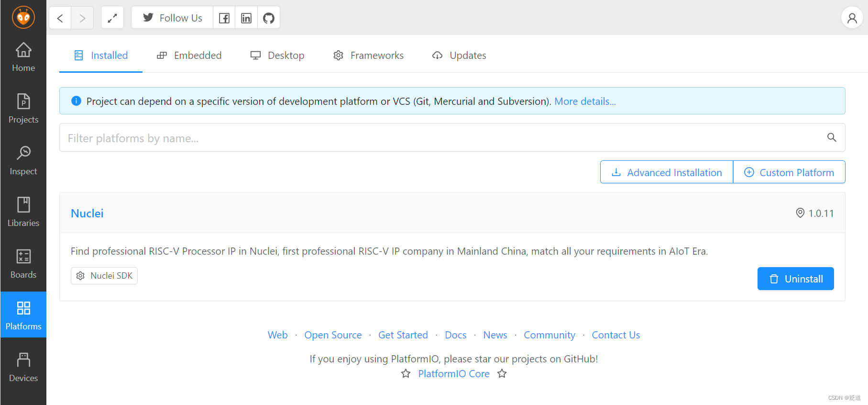Switch to the Desktop tab
The height and width of the screenshot is (405, 868).
(277, 56)
